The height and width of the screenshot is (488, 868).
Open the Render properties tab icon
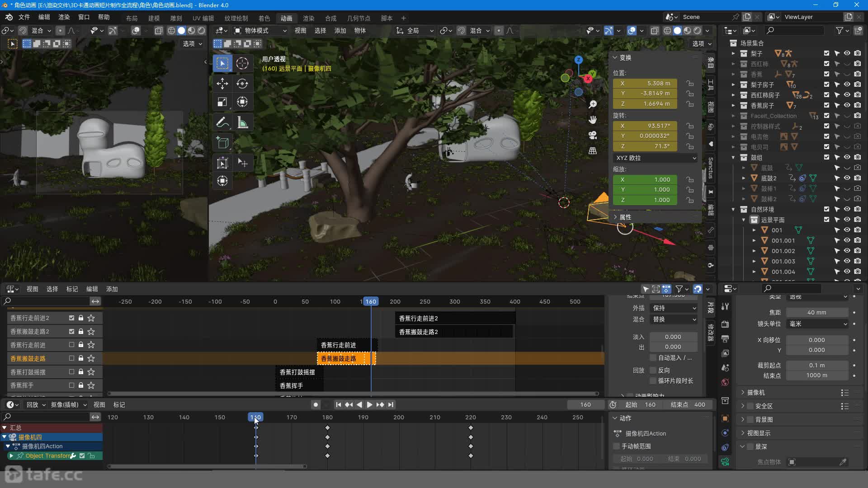tap(725, 324)
